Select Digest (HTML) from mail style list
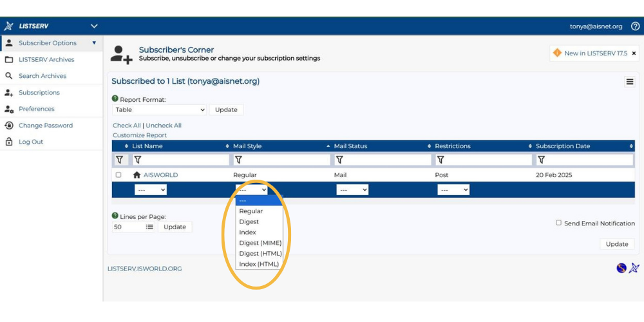This screenshot has height=322, width=644. click(x=260, y=254)
